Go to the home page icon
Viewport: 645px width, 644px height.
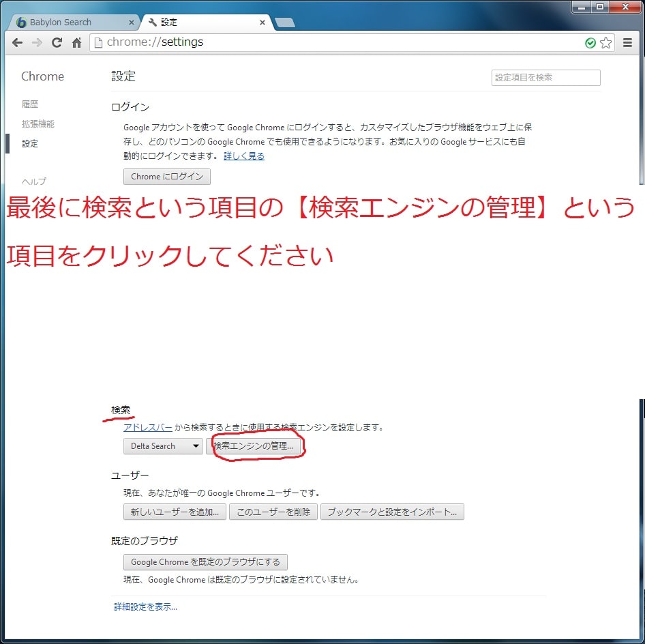(76, 42)
